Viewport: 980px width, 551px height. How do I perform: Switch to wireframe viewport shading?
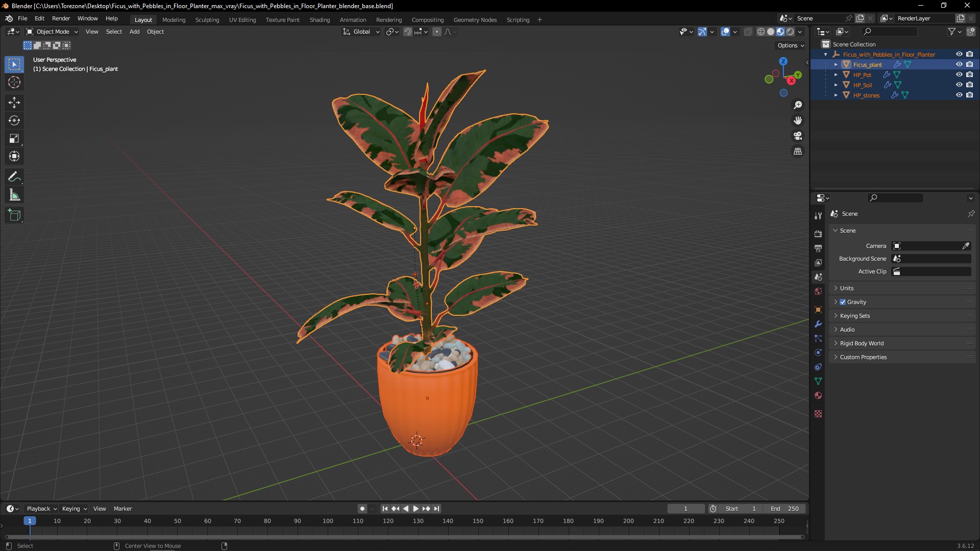(x=761, y=32)
